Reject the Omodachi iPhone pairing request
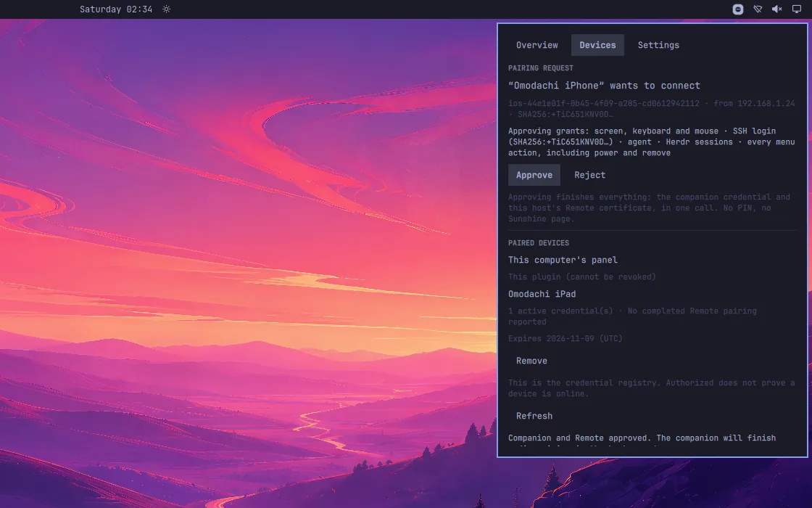Image resolution: width=812 pixels, height=508 pixels. click(x=590, y=175)
